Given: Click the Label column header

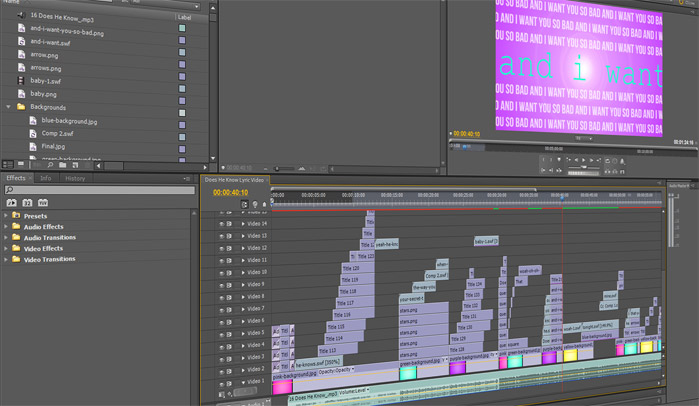Looking at the screenshot, I should click(184, 17).
